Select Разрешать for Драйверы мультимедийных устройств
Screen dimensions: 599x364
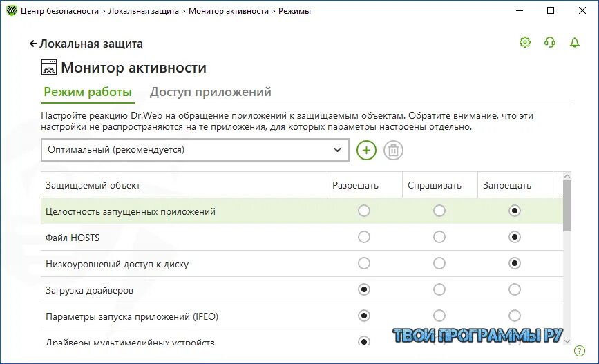point(363,341)
